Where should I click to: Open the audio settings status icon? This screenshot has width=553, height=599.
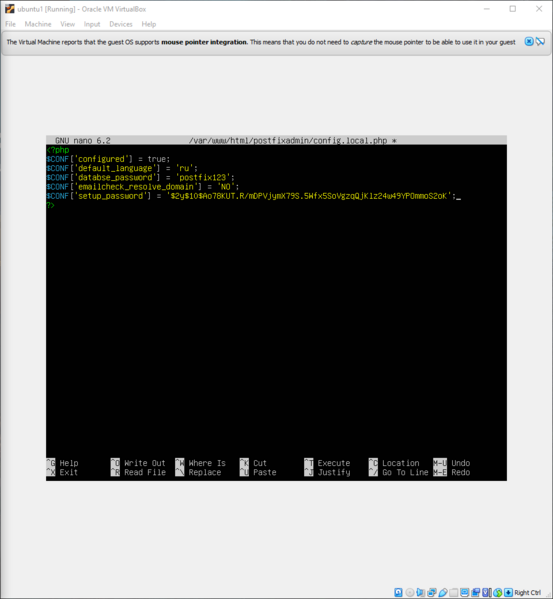pos(420,593)
